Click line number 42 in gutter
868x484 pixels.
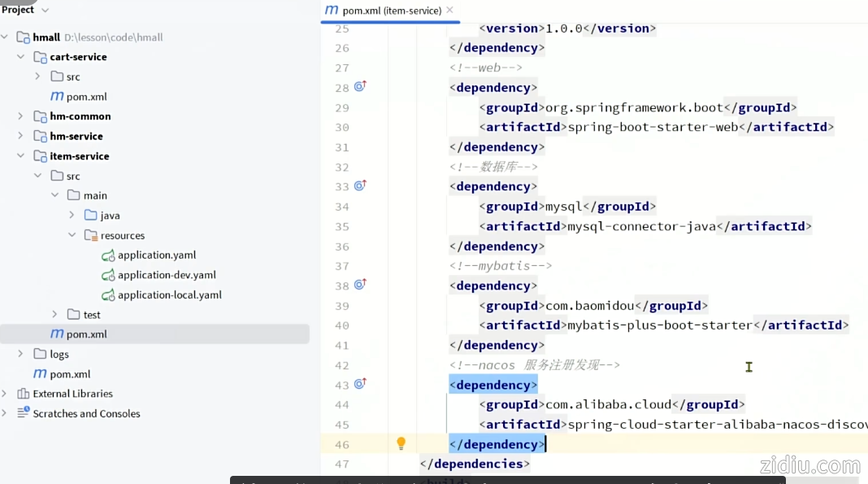tap(341, 365)
